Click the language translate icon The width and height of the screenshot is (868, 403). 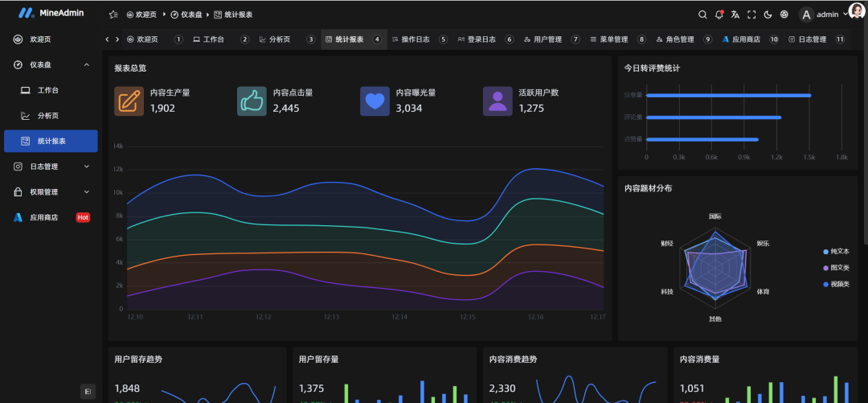tap(735, 14)
